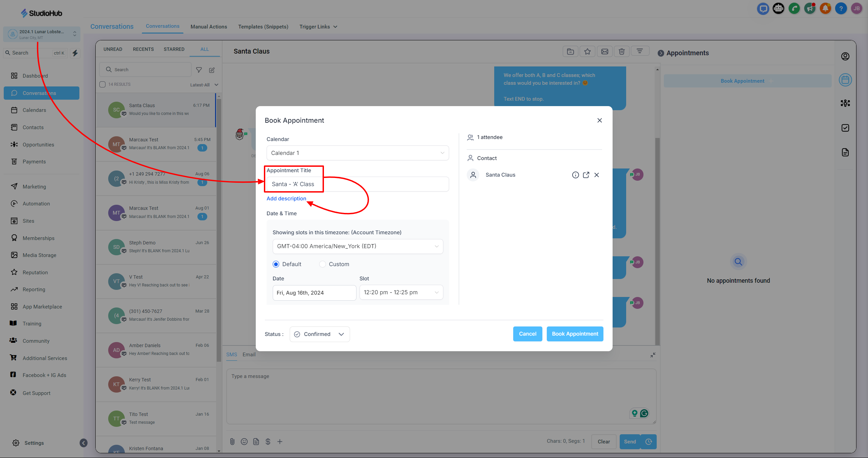
Task: Click the Appointment Title input field
Action: 373,184
